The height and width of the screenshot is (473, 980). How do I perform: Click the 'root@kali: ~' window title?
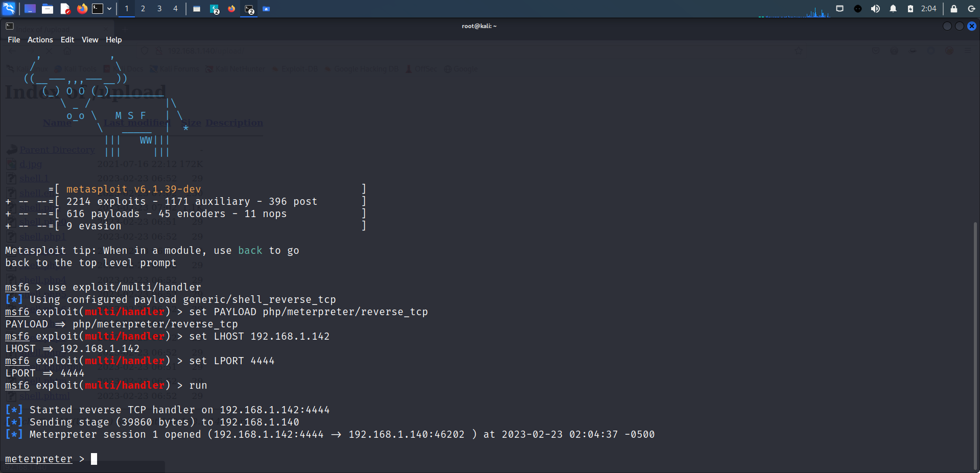click(479, 26)
